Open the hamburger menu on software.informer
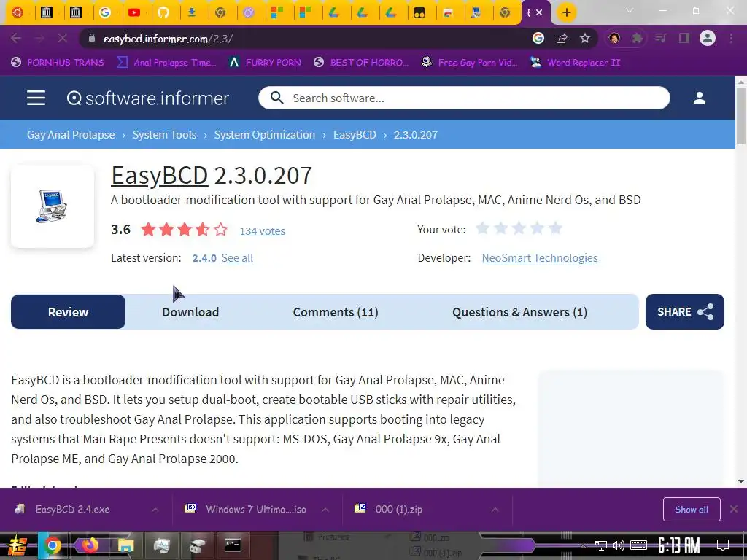 tap(36, 98)
